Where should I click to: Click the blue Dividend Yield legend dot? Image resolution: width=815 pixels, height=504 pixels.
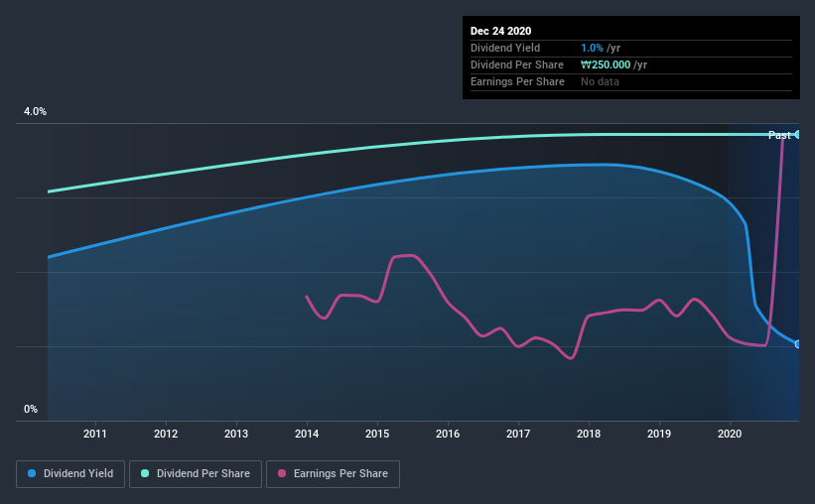coord(32,473)
